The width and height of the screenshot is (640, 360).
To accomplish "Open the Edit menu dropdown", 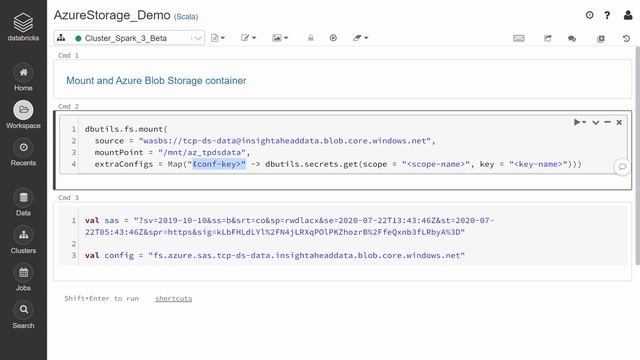I will coord(248,38).
